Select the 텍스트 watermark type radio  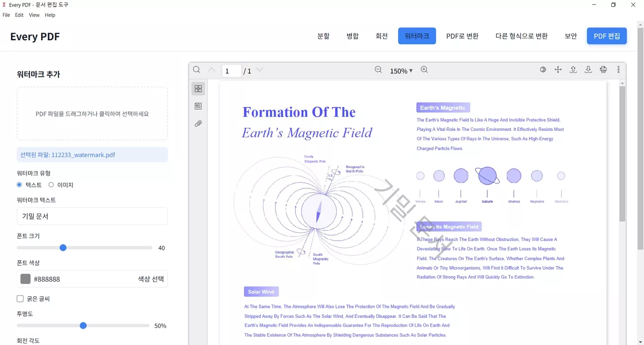19,185
